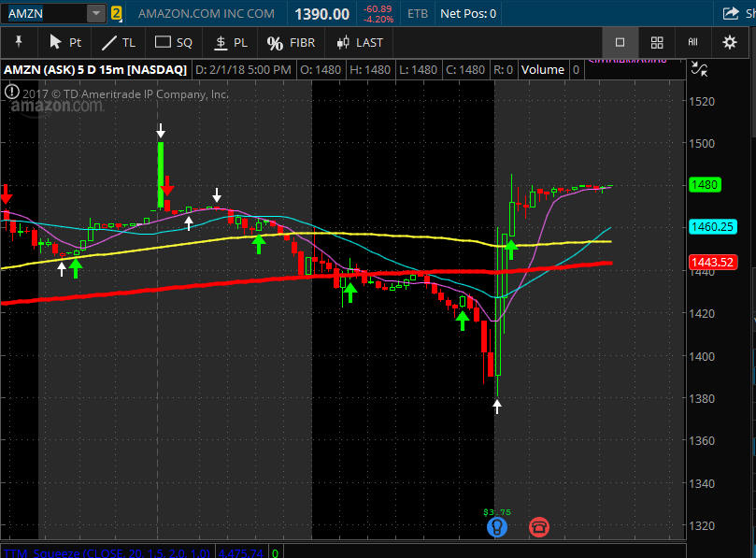Pick the FIBR Fibonacci retracement tool

[x=291, y=42]
